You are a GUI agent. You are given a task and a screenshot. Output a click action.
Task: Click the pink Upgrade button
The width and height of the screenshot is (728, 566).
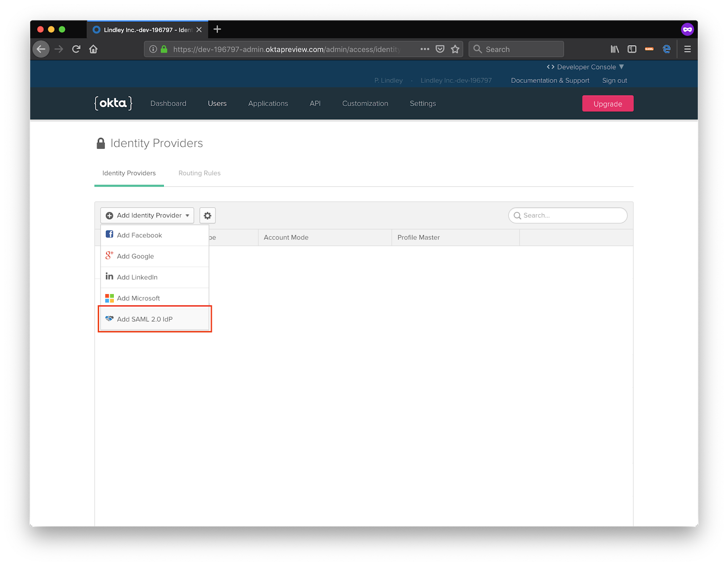[608, 104]
